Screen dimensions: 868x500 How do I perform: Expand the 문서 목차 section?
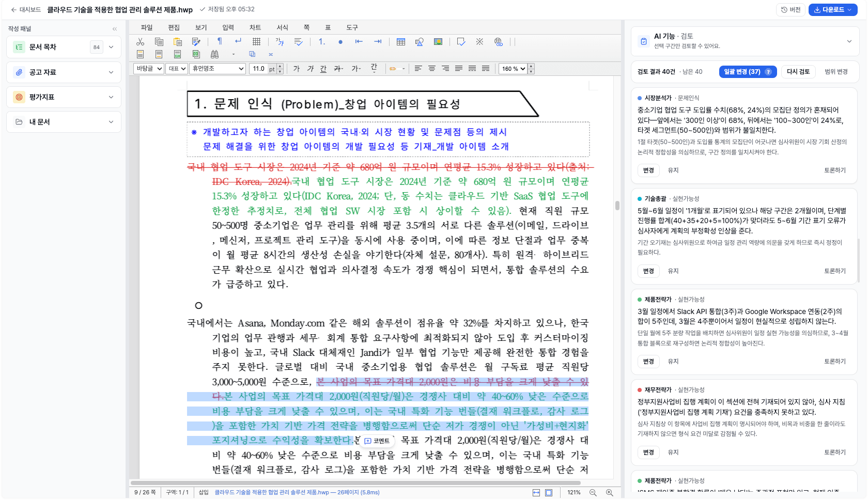pyautogui.click(x=111, y=47)
